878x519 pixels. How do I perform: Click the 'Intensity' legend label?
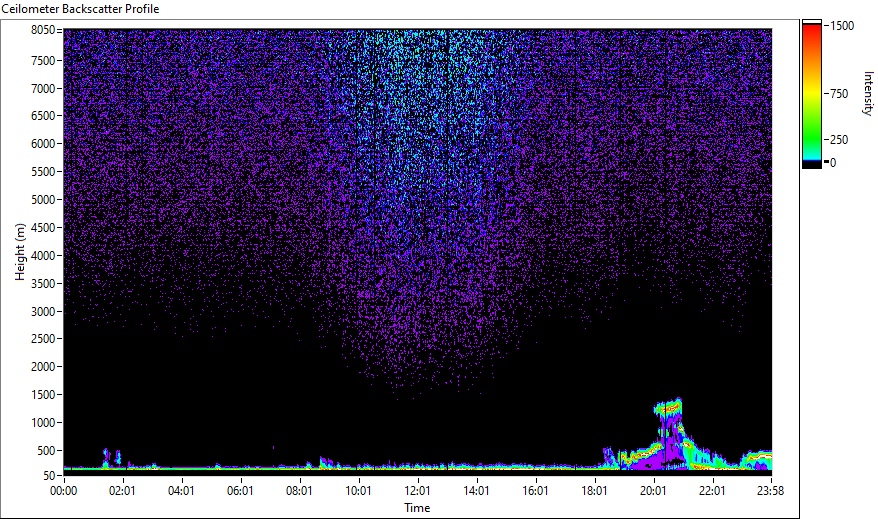tap(868, 93)
